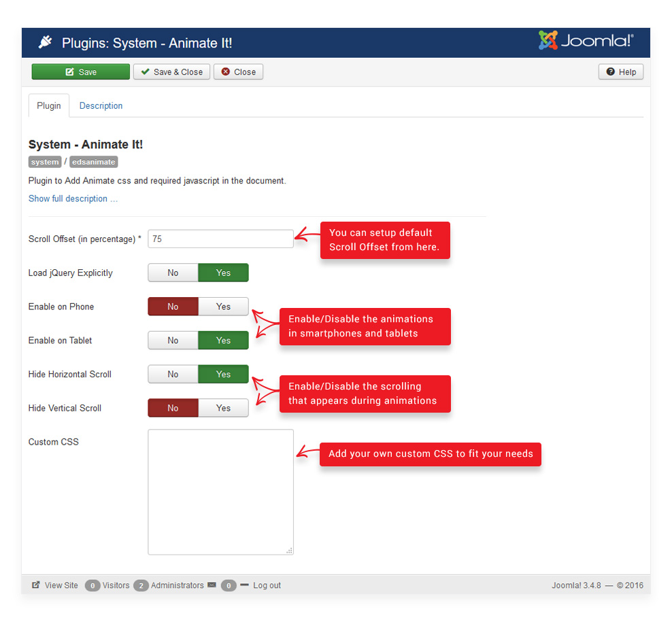
Task: Expand Show full description link
Action: pos(73,199)
